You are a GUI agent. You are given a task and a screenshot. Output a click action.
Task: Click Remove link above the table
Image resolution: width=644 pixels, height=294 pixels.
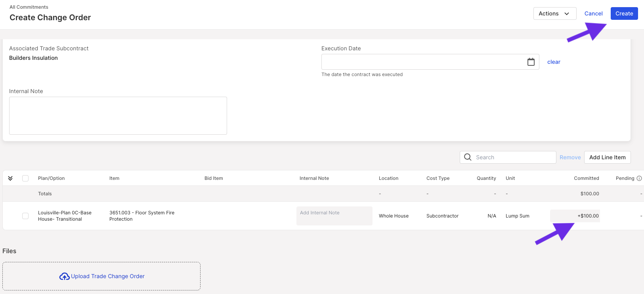570,157
